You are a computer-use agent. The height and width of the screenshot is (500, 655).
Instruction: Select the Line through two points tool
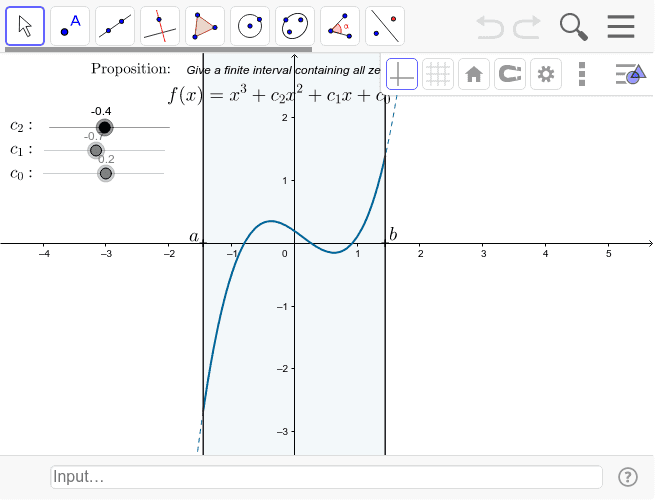click(x=115, y=26)
